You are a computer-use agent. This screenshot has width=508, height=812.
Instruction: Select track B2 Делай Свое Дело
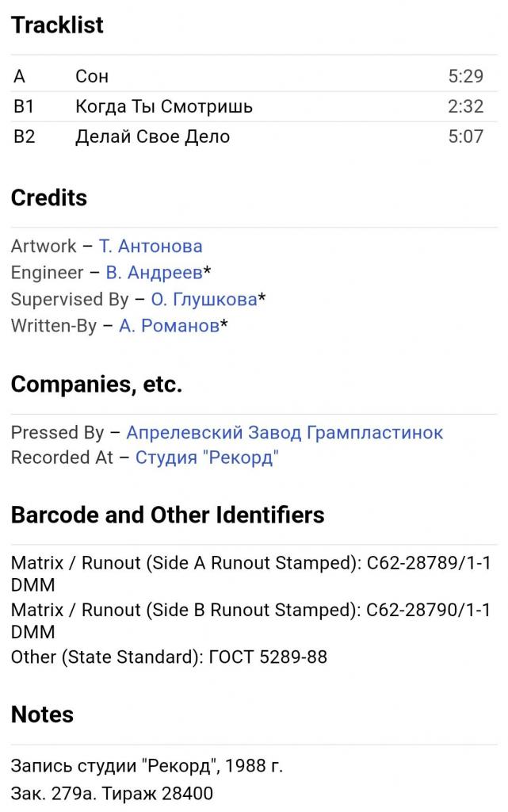coord(254,136)
